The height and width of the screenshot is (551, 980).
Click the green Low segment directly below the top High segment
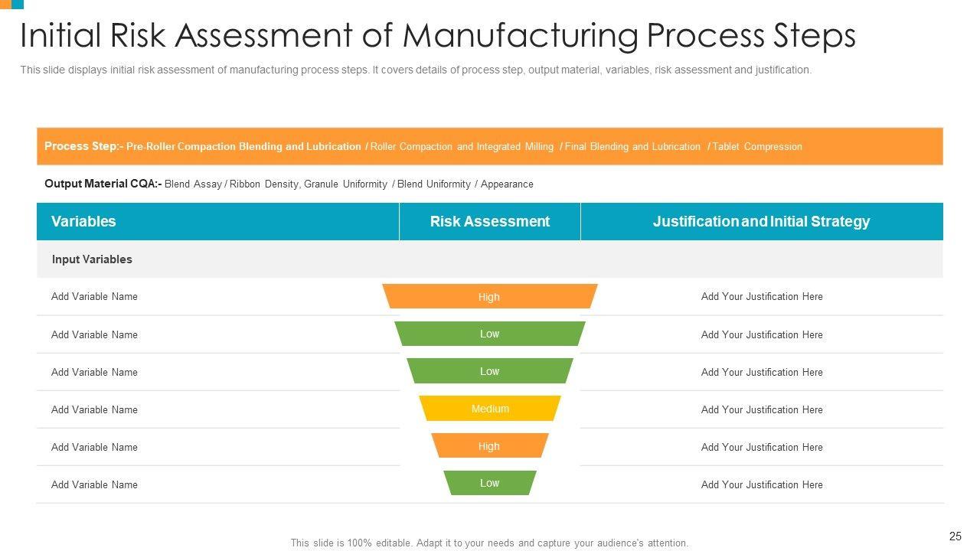coord(489,334)
